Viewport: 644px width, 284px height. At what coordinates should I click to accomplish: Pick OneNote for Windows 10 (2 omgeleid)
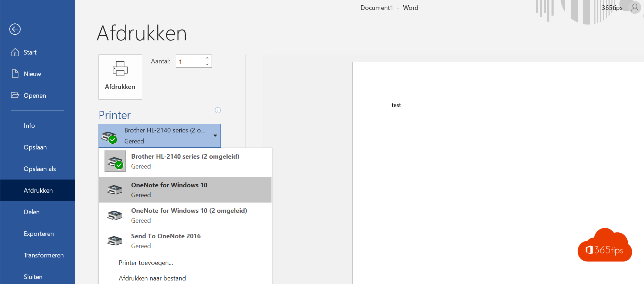click(x=185, y=215)
